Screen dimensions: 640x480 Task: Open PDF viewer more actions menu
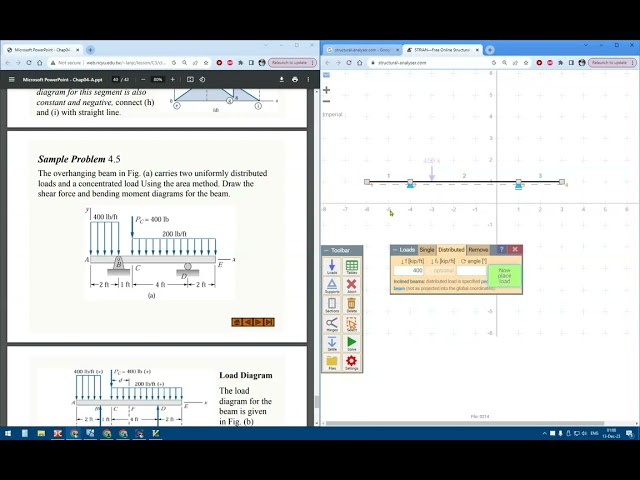[x=308, y=80]
